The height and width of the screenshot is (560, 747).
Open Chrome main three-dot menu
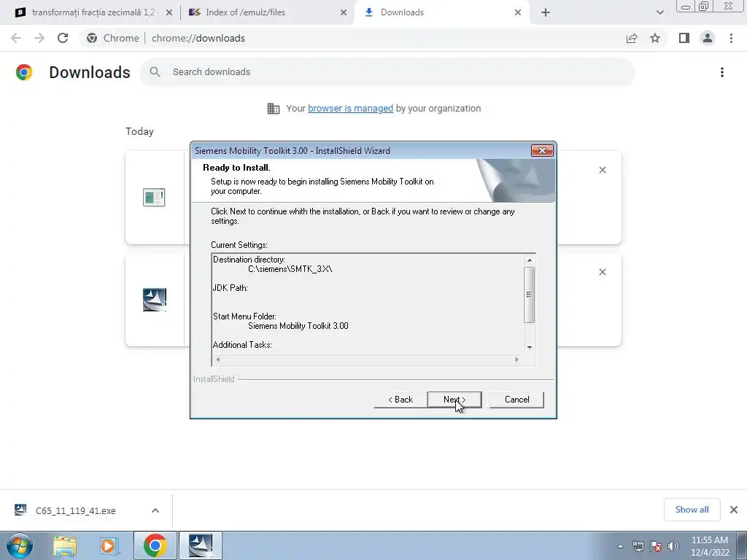(x=731, y=38)
